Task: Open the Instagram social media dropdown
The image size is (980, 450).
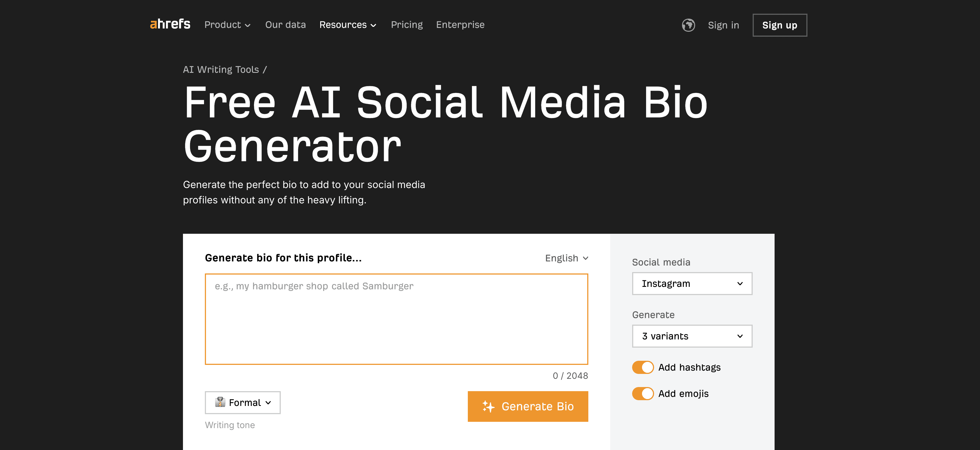Action: 692,283
